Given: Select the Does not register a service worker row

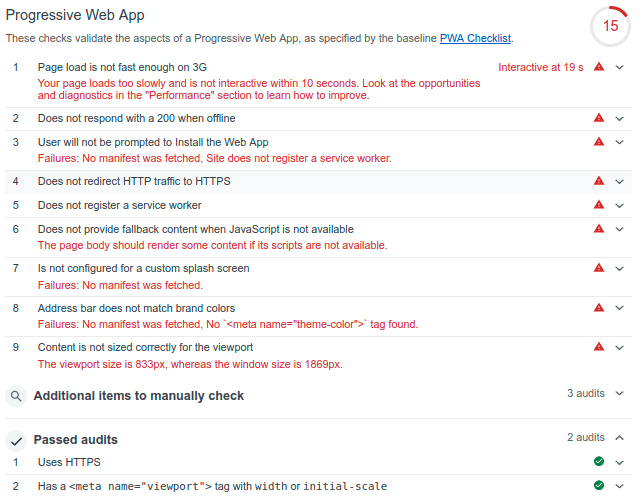Looking at the screenshot, I should (x=318, y=205).
